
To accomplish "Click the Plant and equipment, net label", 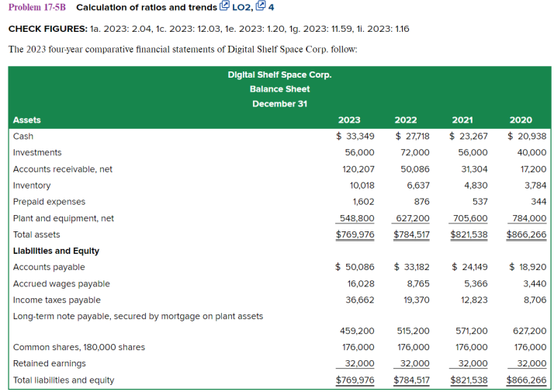I will click(64, 218).
